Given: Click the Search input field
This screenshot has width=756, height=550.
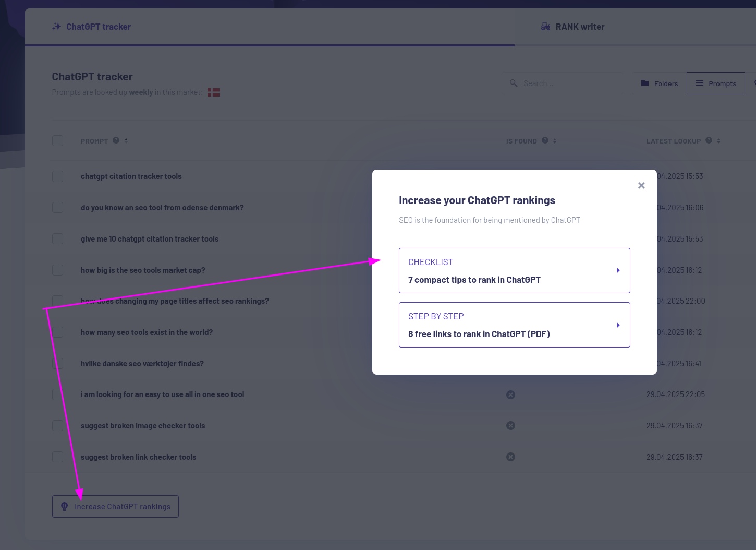Looking at the screenshot, I should point(563,83).
